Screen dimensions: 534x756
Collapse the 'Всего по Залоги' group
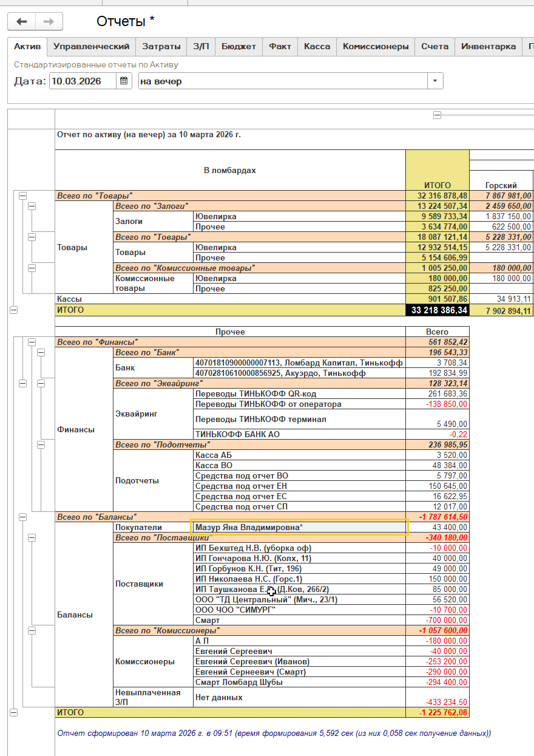(32, 206)
